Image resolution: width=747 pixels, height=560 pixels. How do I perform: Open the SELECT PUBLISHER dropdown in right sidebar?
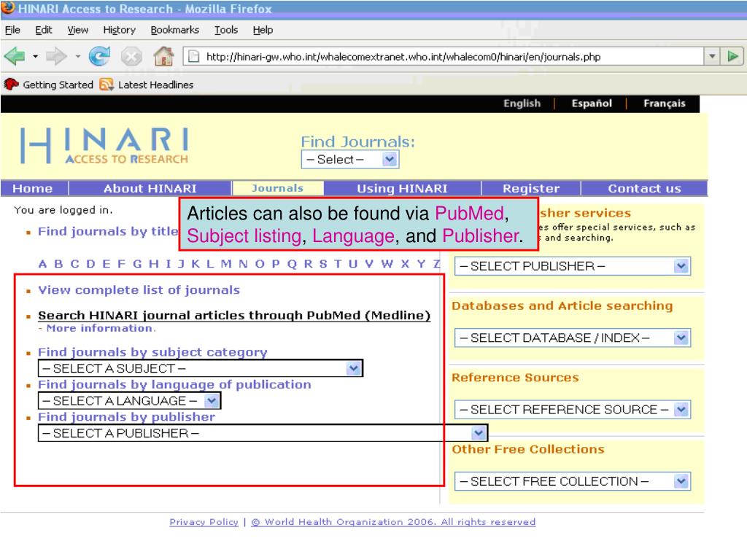click(573, 266)
